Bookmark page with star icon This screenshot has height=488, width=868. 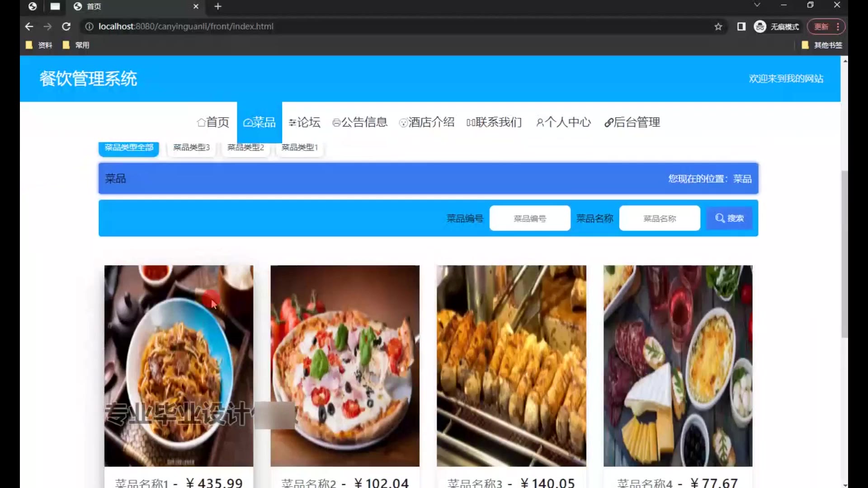(718, 27)
